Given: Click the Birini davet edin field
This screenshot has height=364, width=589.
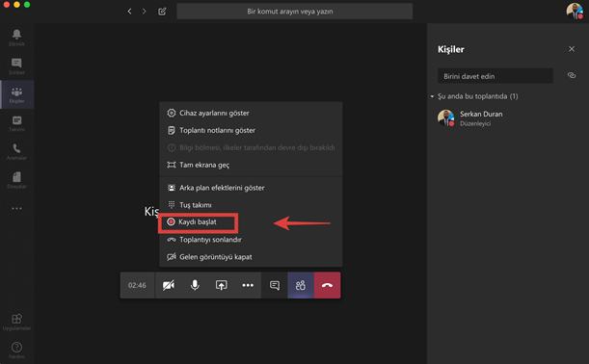Looking at the screenshot, I should point(495,76).
